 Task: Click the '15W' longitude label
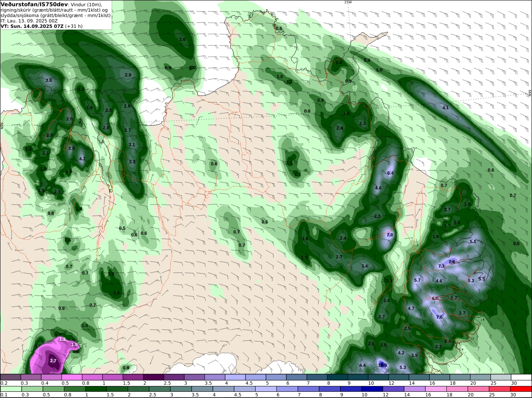click(347, 2)
